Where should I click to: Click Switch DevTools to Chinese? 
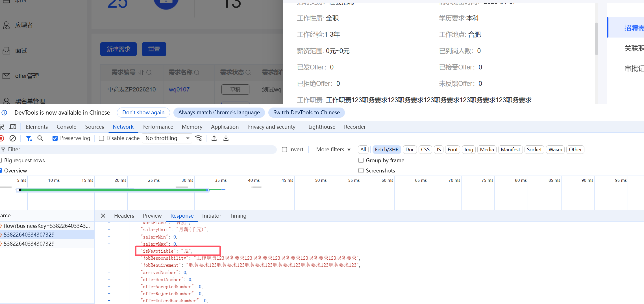(306, 113)
